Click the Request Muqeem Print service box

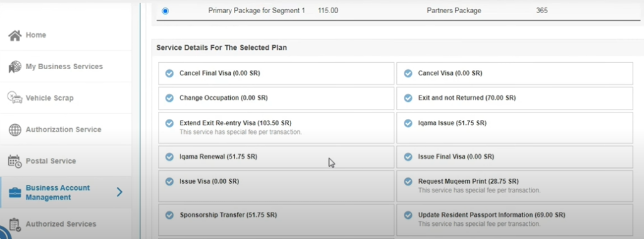click(514, 186)
